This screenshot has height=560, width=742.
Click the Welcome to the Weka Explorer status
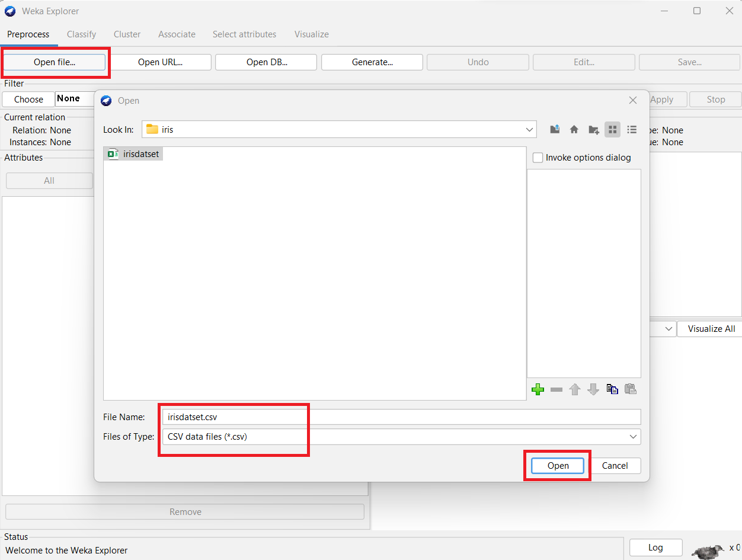pyautogui.click(x=66, y=551)
